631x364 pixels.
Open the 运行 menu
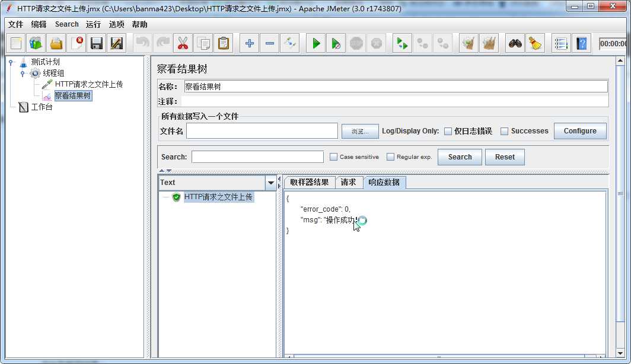(x=93, y=24)
